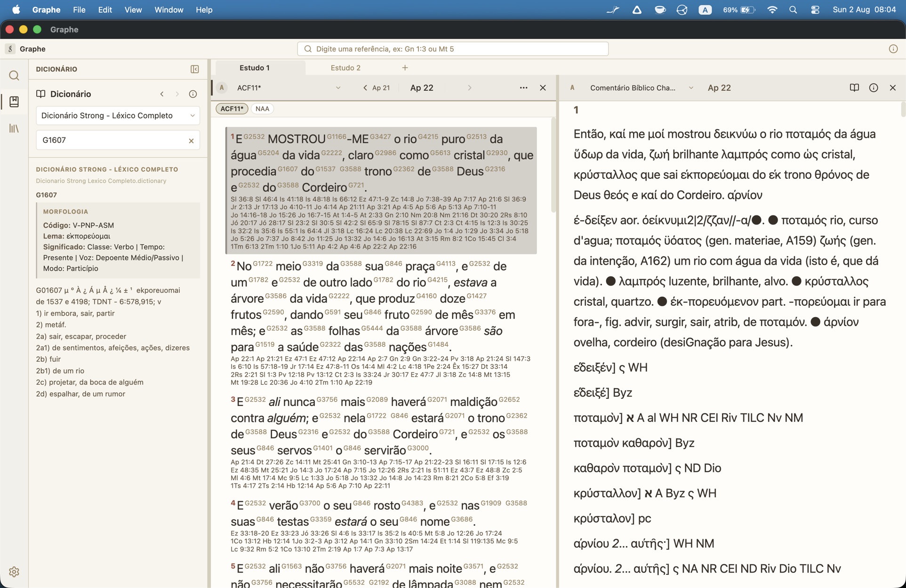Close the ACF11* Bible pane
Viewport: 906px width, 588px height.
coord(543,88)
